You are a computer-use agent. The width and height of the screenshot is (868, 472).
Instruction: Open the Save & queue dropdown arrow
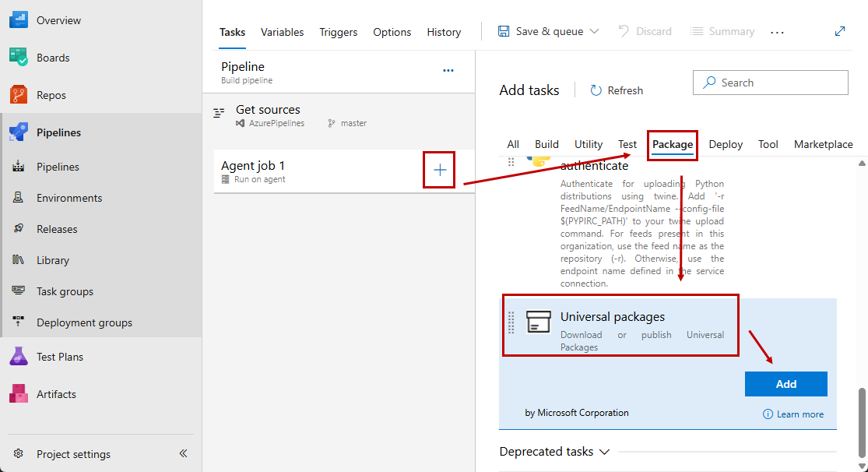point(594,31)
